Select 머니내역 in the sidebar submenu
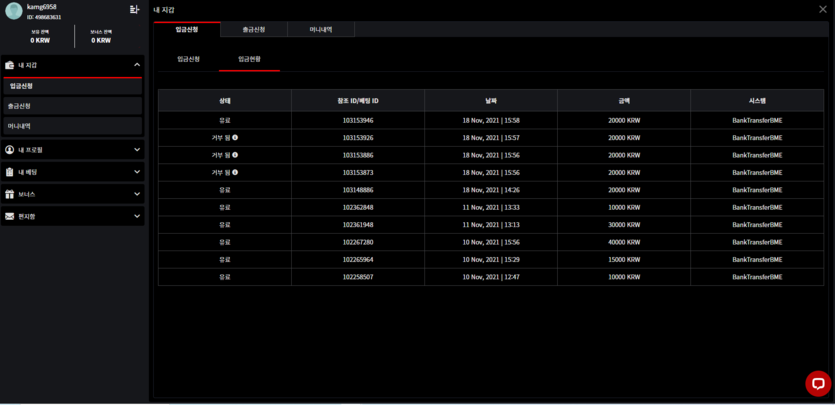Image resolution: width=835 pixels, height=405 pixels. [72, 126]
